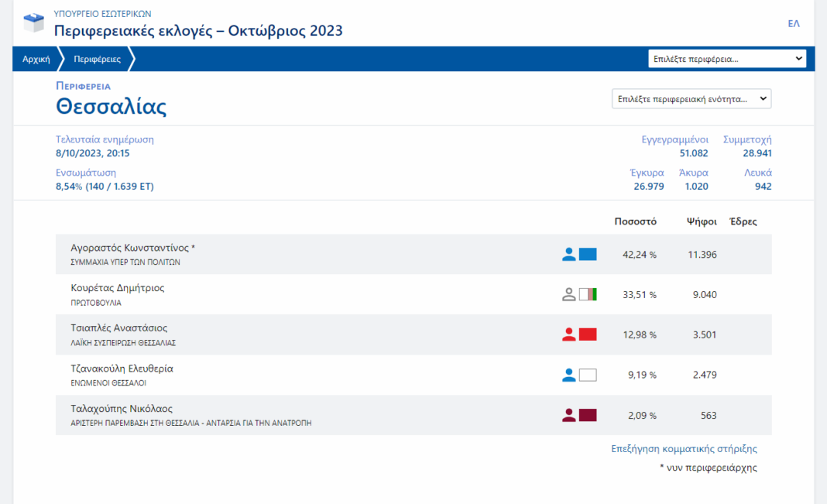The height and width of the screenshot is (504, 827).
Task: Click the ballot box logo icon
Action: click(x=34, y=23)
